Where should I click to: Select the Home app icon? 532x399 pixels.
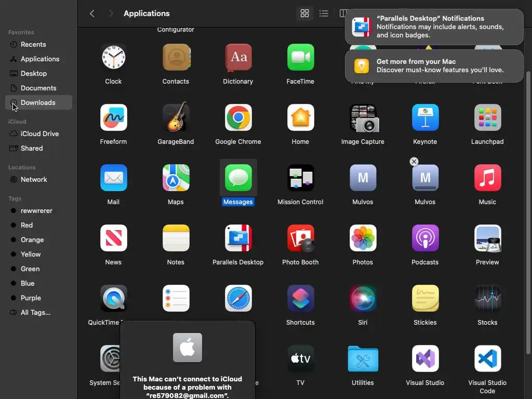coord(300,117)
